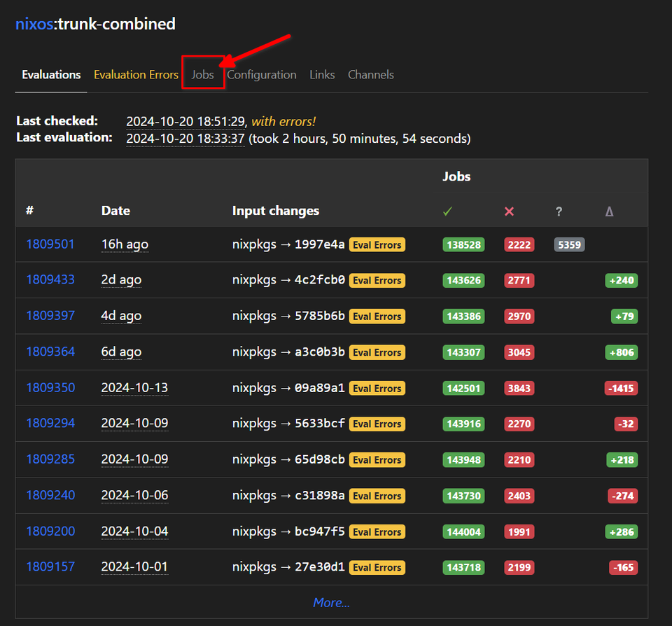Click Eval Errors badge on 27e30d1 row
Screen dimensions: 672x626
point(377,567)
